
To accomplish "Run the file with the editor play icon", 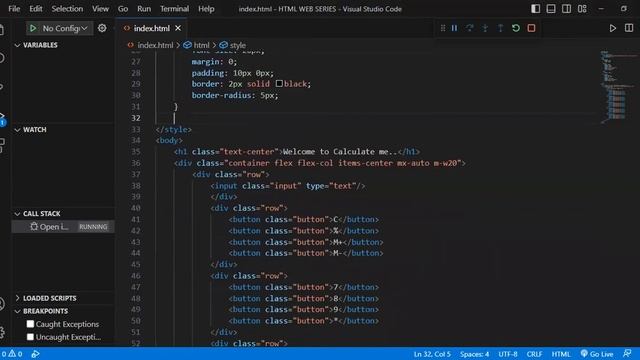I will coord(613,28).
